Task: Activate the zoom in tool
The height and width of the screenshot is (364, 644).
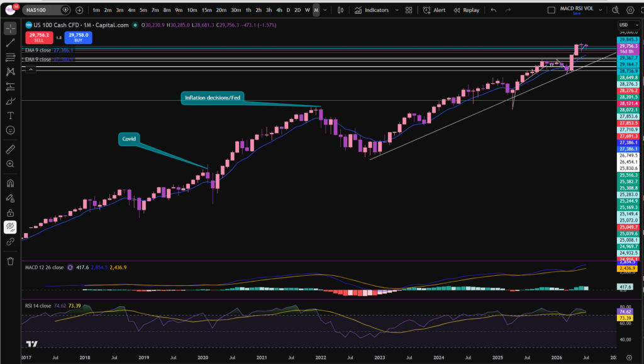Action: point(10,164)
